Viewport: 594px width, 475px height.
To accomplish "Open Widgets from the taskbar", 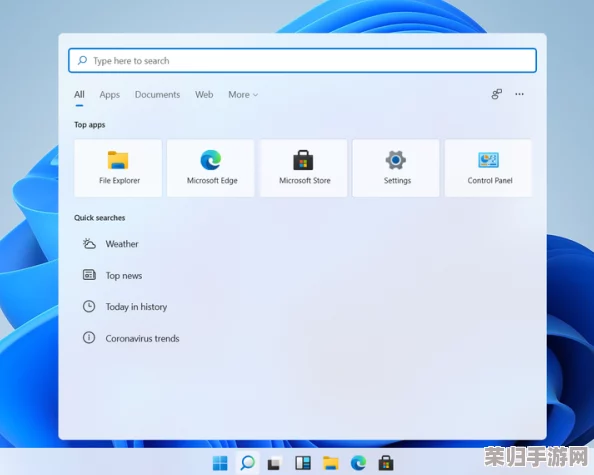I will coord(303,463).
